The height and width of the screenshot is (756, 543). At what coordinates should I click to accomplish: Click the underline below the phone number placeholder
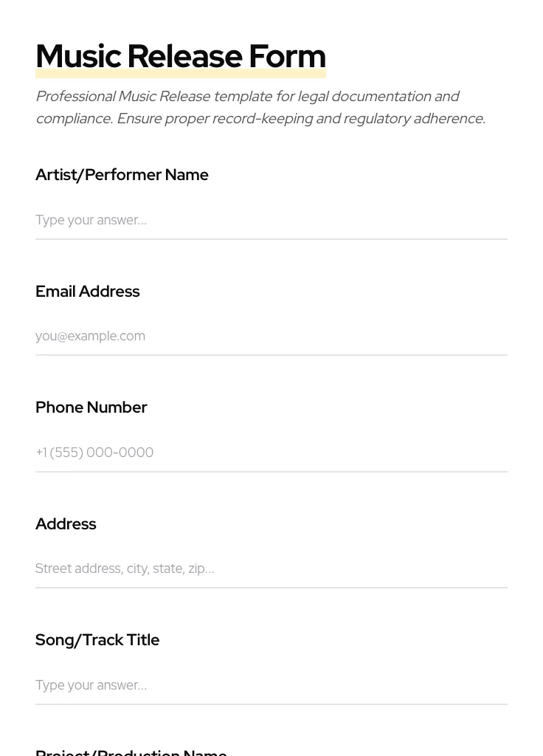pos(271,472)
